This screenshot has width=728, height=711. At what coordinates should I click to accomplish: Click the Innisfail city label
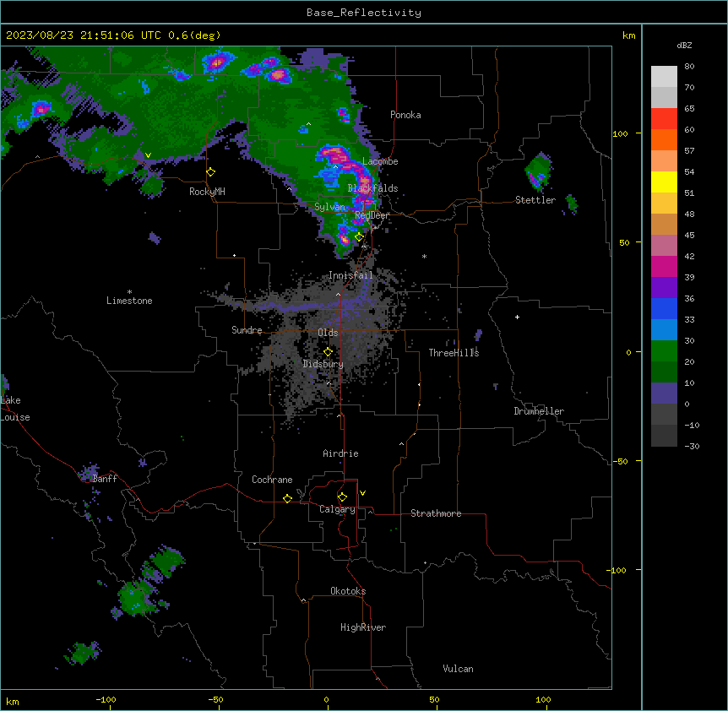coord(350,275)
